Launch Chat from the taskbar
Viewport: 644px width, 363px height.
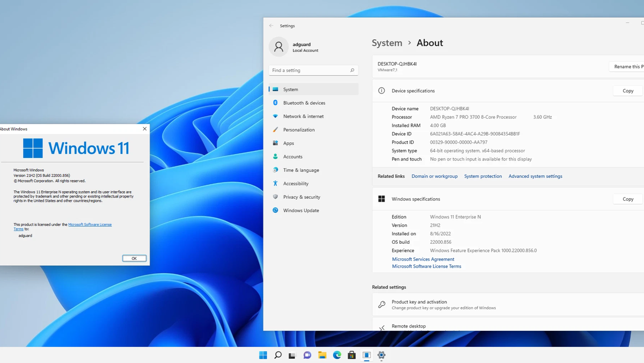(x=308, y=355)
